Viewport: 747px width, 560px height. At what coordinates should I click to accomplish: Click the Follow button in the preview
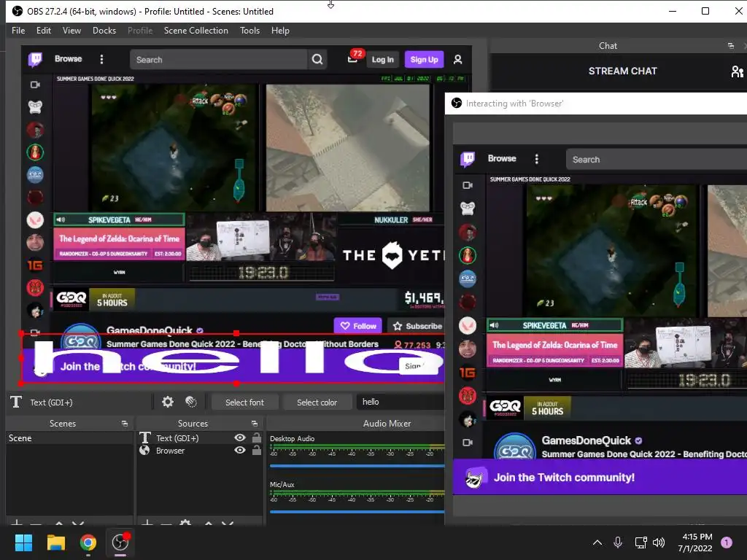pyautogui.click(x=358, y=326)
